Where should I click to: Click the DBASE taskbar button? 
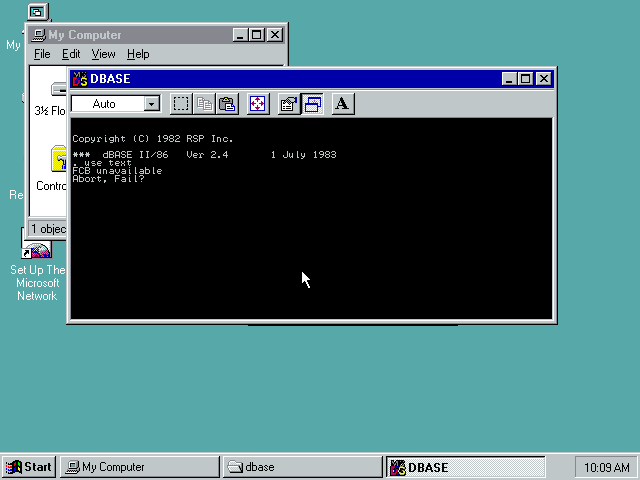(x=465, y=467)
